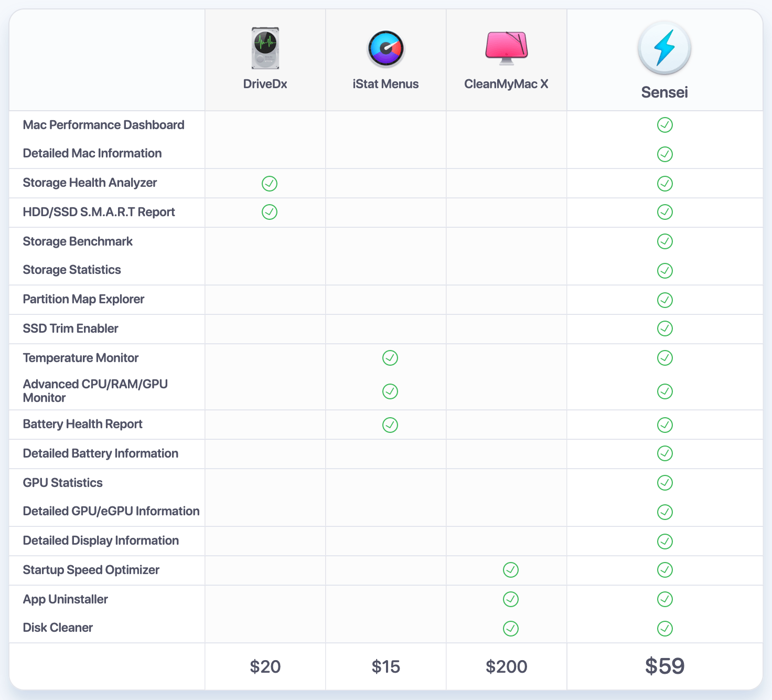Click Sensei checkmark for Temperature Monitor

tap(665, 358)
